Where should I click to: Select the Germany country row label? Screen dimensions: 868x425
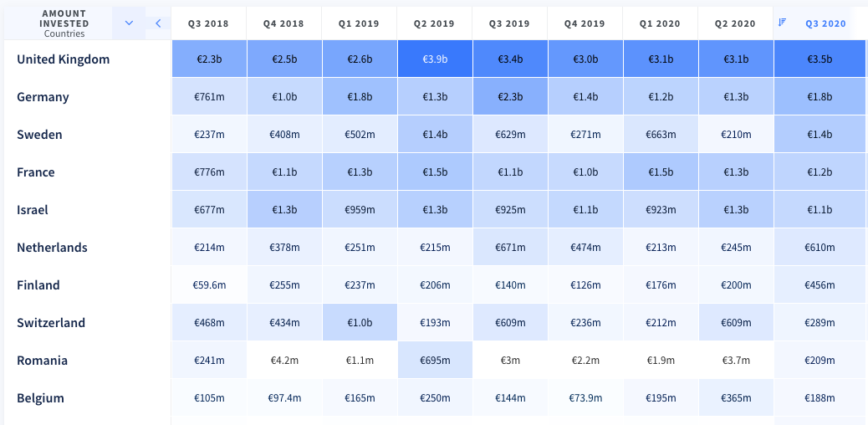coord(43,97)
